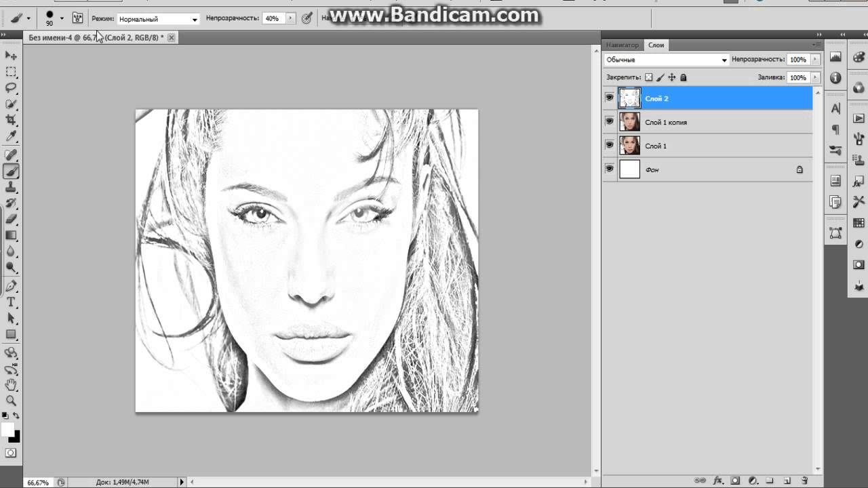The width and height of the screenshot is (868, 488).
Task: Select the Rectangular Marquee tool
Action: click(11, 72)
